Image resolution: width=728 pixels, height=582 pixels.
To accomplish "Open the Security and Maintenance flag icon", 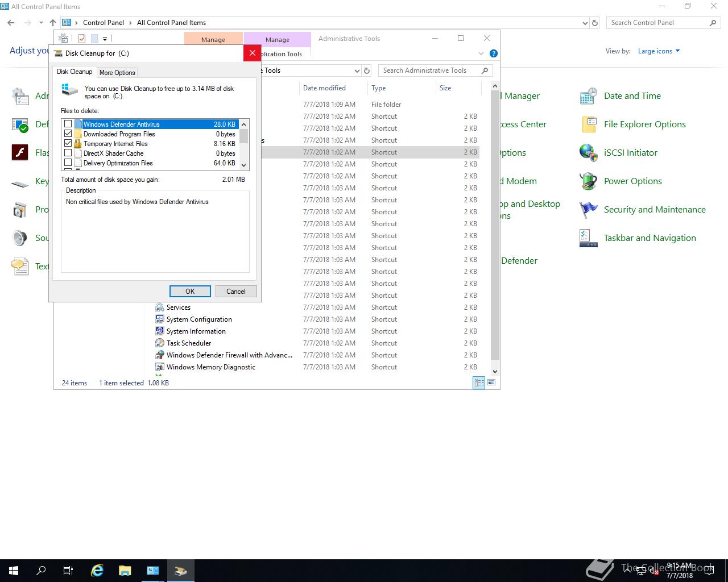I will pos(588,210).
